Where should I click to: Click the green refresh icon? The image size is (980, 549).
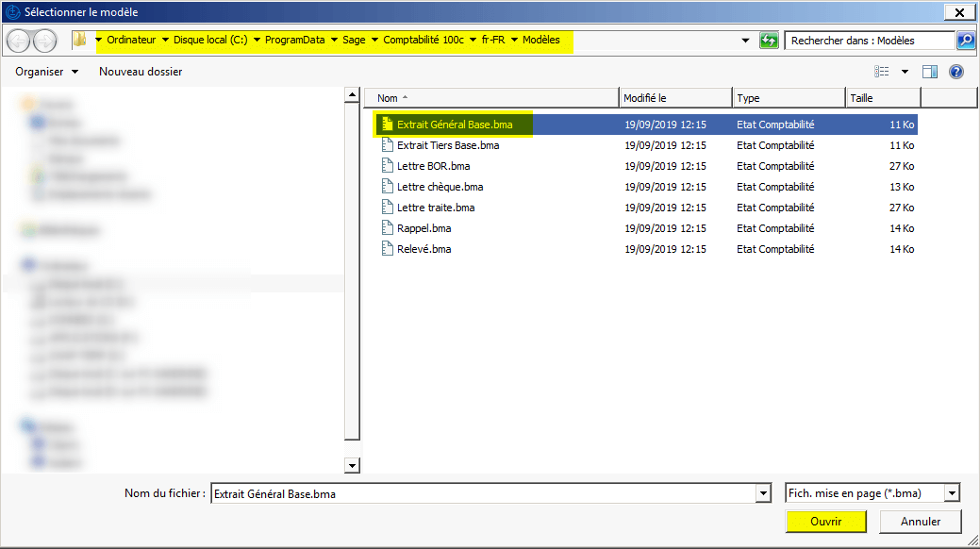click(770, 41)
